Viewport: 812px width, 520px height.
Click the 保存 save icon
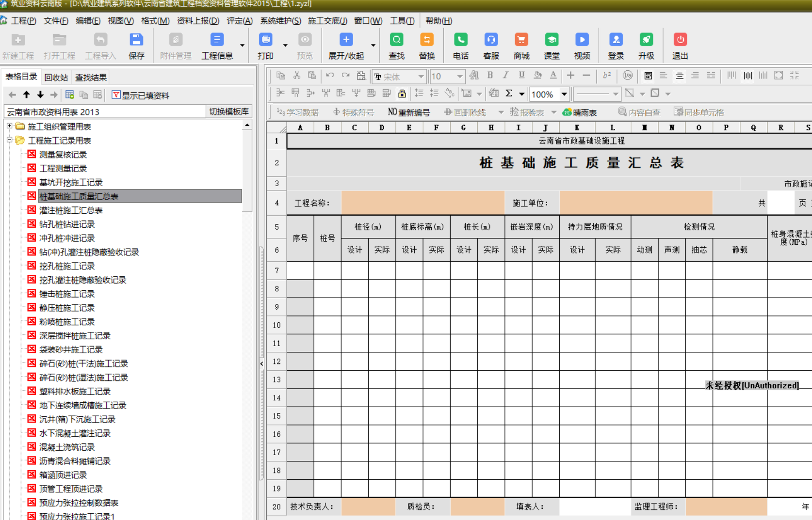pyautogui.click(x=136, y=40)
